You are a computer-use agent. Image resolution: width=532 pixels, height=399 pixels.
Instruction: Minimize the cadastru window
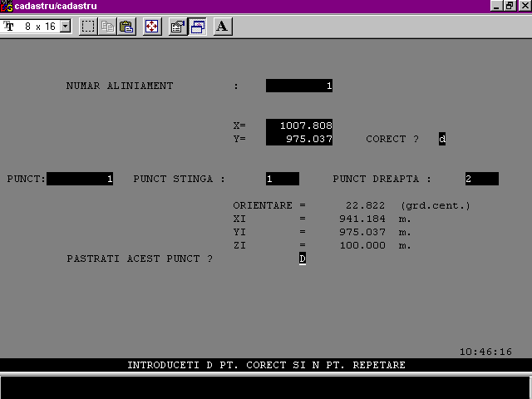coord(498,6)
